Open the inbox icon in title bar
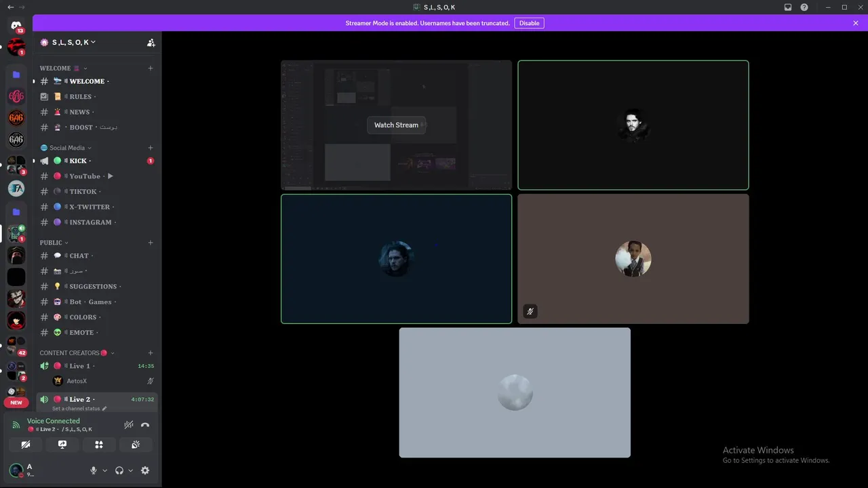Screen dimensions: 868x488 coord(788,7)
